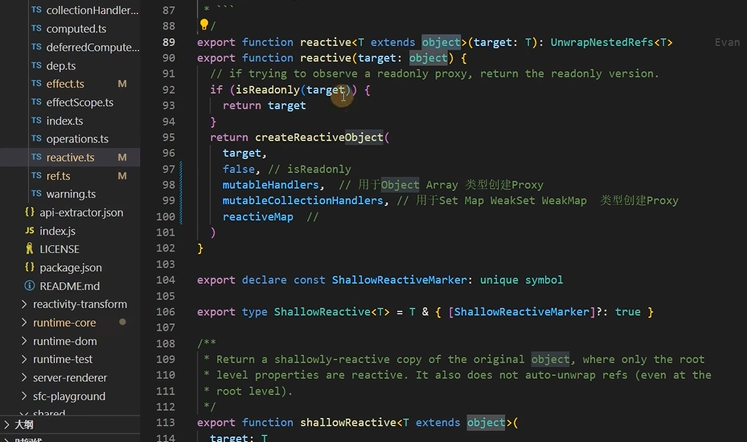Screen dimensions: 747x442
Task: Click TypeScript icon beside operations.ts
Action: pyautogui.click(x=36, y=138)
